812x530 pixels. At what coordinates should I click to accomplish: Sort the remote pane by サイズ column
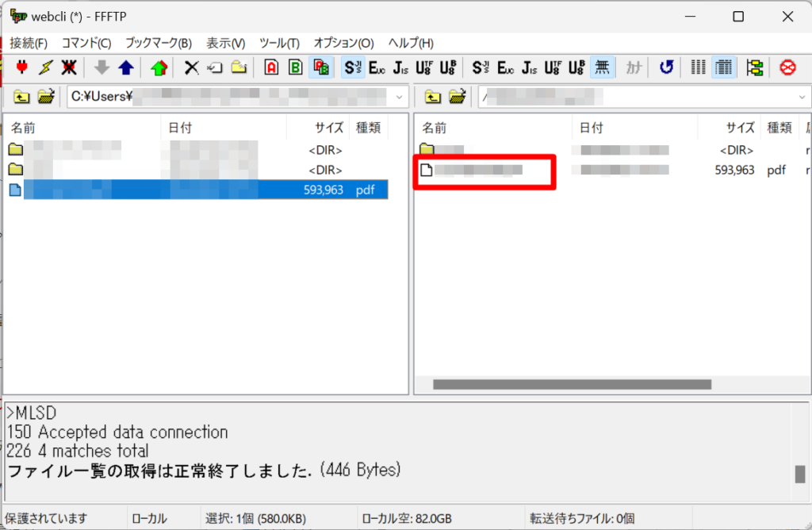(730, 128)
